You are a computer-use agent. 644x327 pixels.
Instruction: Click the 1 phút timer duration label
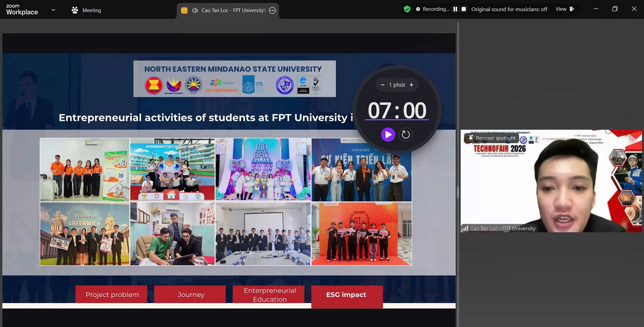tap(397, 85)
